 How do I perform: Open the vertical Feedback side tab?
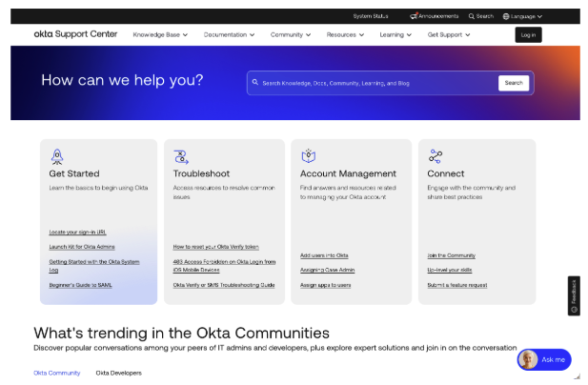pos(574,295)
